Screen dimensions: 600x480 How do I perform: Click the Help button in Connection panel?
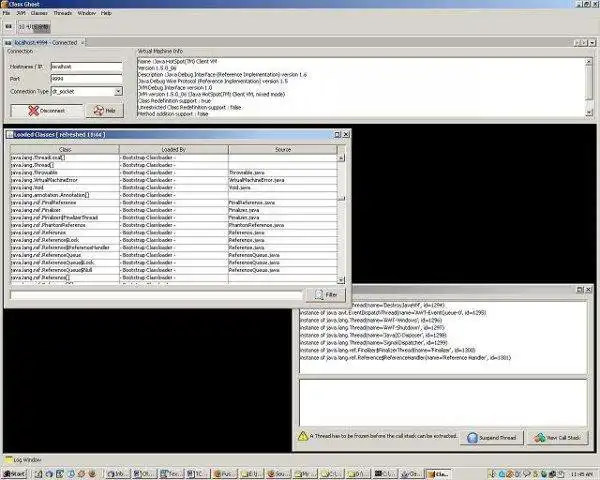coord(105,111)
